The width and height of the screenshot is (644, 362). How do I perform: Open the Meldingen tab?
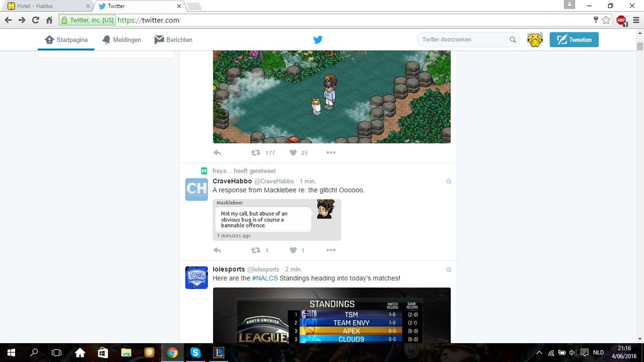click(121, 40)
